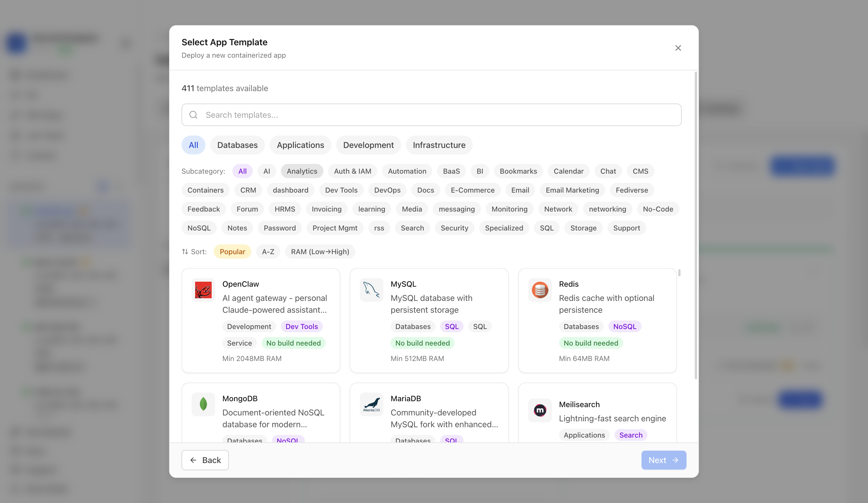Click the OpenClaw lobster logo icon
The height and width of the screenshot is (503, 868).
[203, 290]
